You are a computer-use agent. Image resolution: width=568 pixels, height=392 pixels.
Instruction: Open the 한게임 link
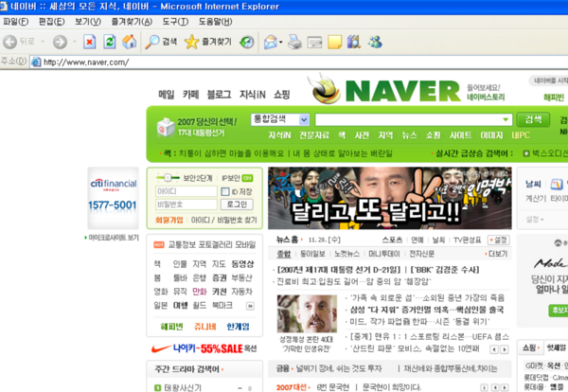click(238, 327)
